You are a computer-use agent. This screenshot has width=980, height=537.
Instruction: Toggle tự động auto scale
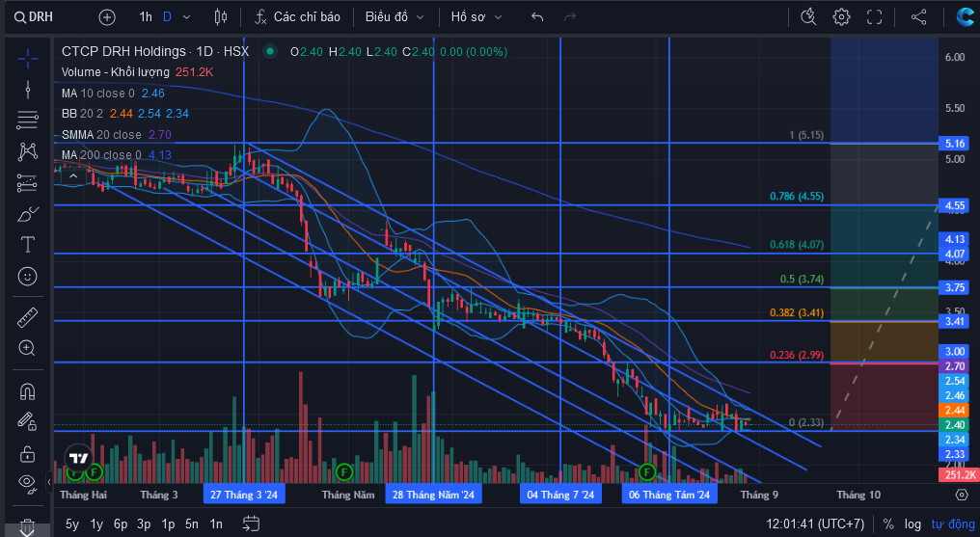pyautogui.click(x=952, y=524)
